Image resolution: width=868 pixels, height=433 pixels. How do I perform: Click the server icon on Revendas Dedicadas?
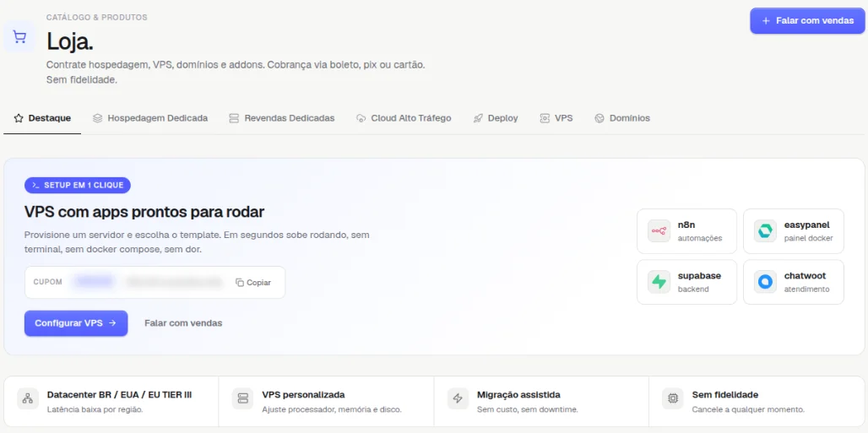[234, 118]
